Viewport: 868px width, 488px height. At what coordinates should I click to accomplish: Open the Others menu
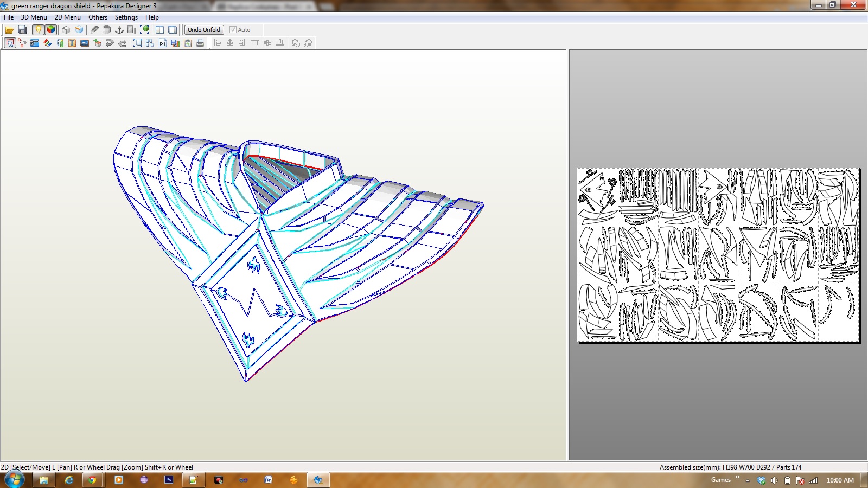click(98, 17)
